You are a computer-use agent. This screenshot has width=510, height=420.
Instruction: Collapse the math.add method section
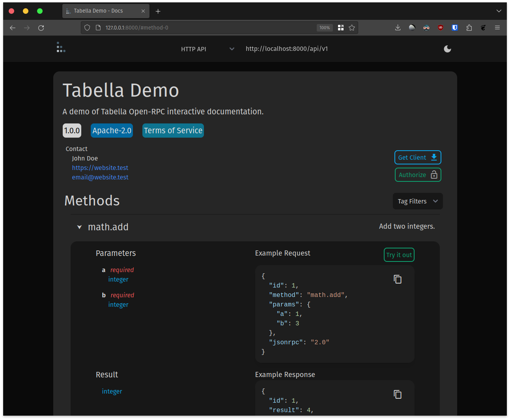pos(79,227)
